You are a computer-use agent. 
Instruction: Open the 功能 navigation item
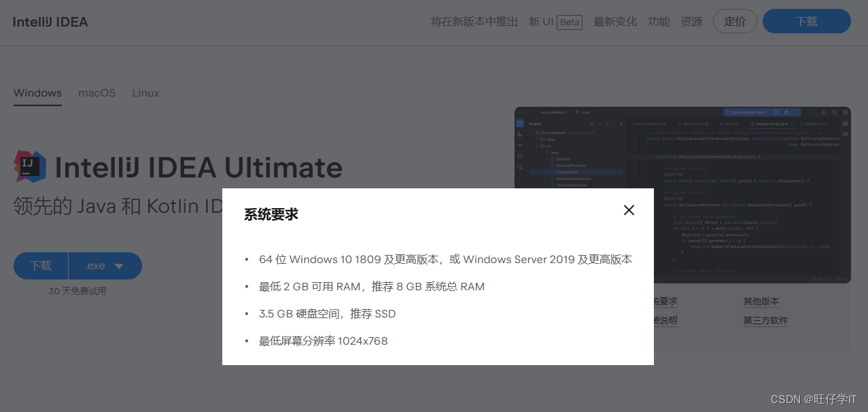(x=659, y=22)
